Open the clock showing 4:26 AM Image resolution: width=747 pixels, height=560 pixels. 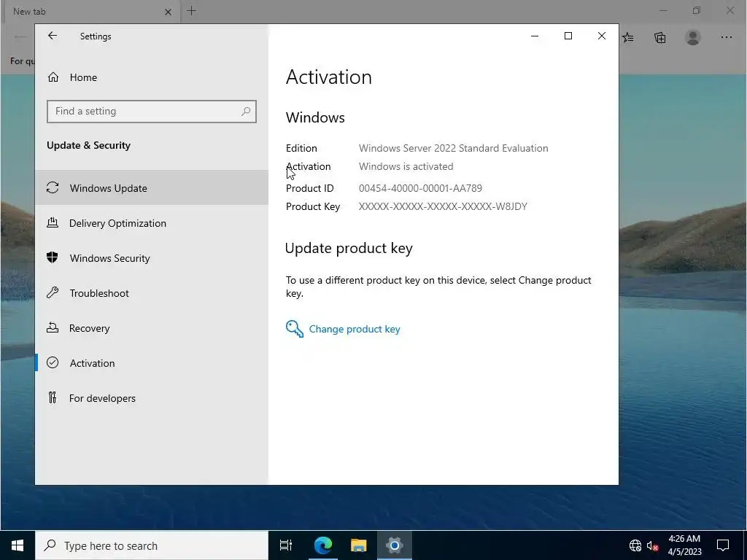[684, 545]
